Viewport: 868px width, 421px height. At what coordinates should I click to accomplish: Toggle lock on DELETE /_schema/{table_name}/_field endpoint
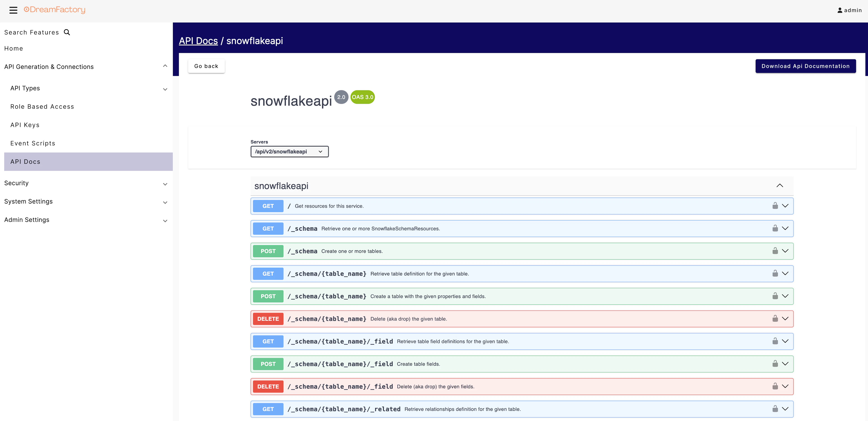775,386
